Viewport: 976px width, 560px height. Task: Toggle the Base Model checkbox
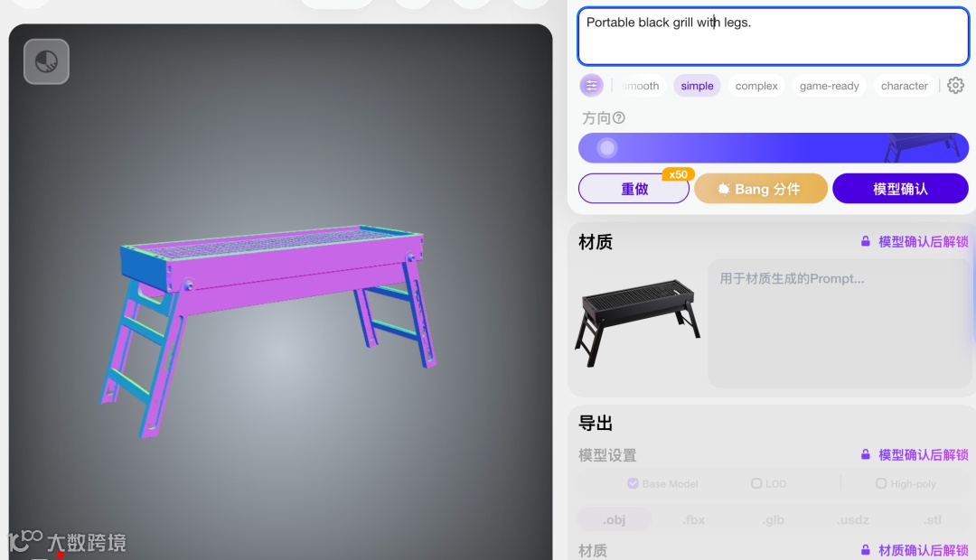pyautogui.click(x=633, y=483)
